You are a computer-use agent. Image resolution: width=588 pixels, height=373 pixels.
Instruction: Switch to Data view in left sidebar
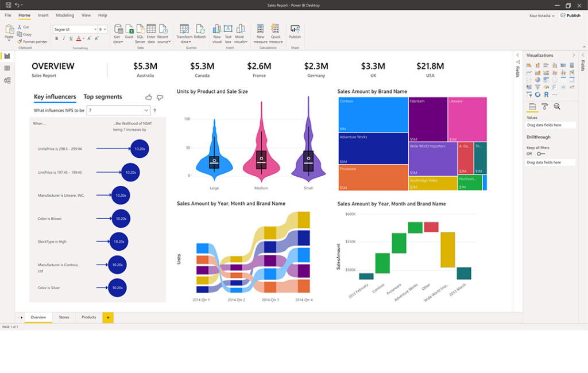7,68
